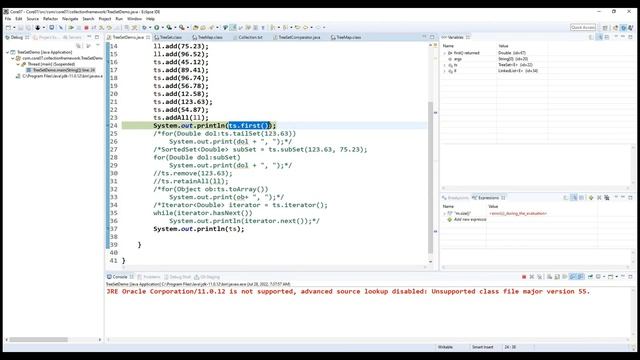This screenshot has height=360, width=640.
Task: Click the error during evaluation value
Action: (518, 213)
